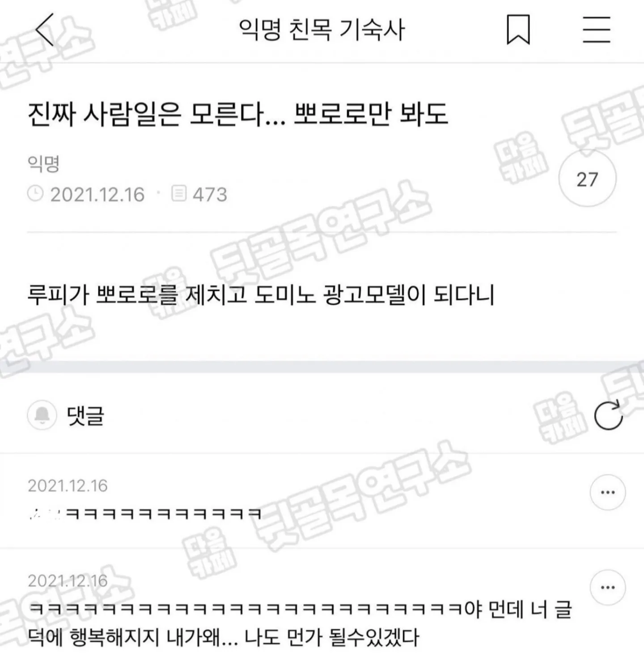
Task: Click the clock icon beside 2021.12.16
Action: coord(35,194)
